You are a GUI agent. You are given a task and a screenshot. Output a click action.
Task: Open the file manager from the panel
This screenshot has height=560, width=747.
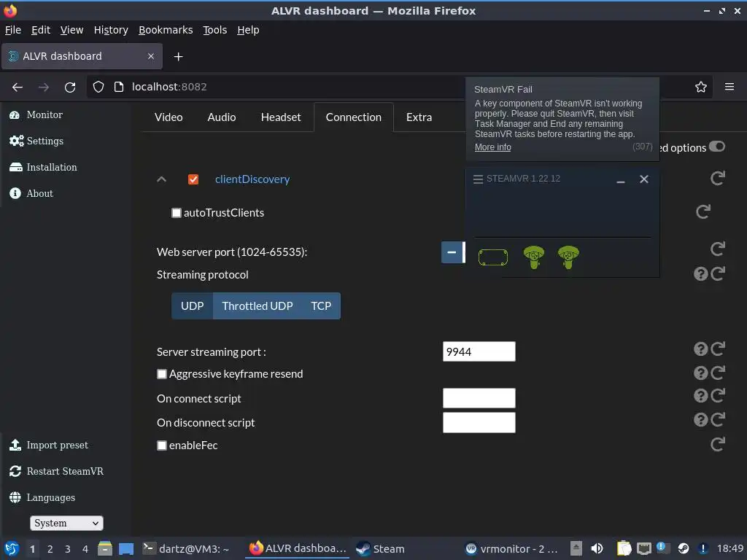click(x=105, y=548)
